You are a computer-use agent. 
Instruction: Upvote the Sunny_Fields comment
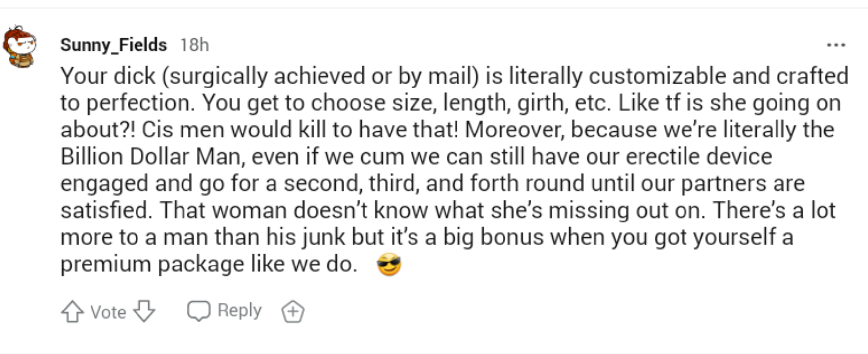pyautogui.click(x=72, y=312)
